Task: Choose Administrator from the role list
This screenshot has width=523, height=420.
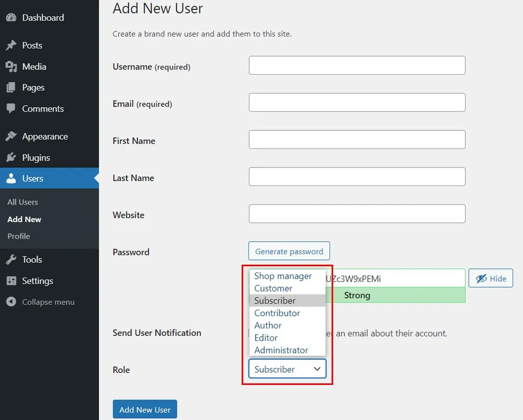Action: tap(281, 350)
